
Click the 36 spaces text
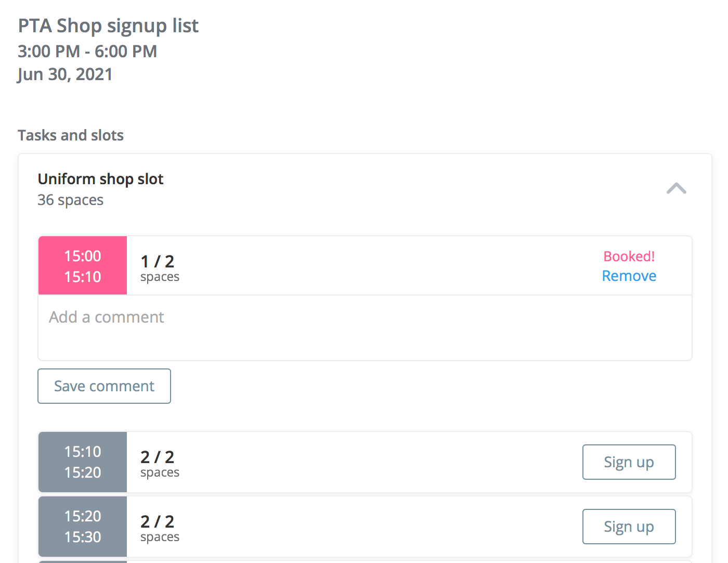tap(70, 200)
